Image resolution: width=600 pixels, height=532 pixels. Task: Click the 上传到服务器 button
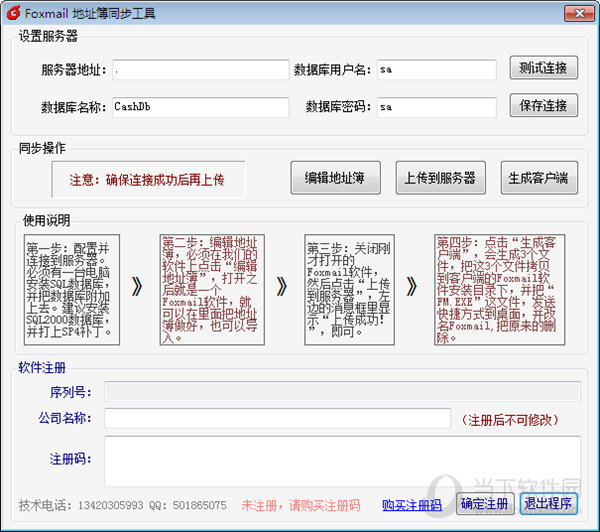440,178
